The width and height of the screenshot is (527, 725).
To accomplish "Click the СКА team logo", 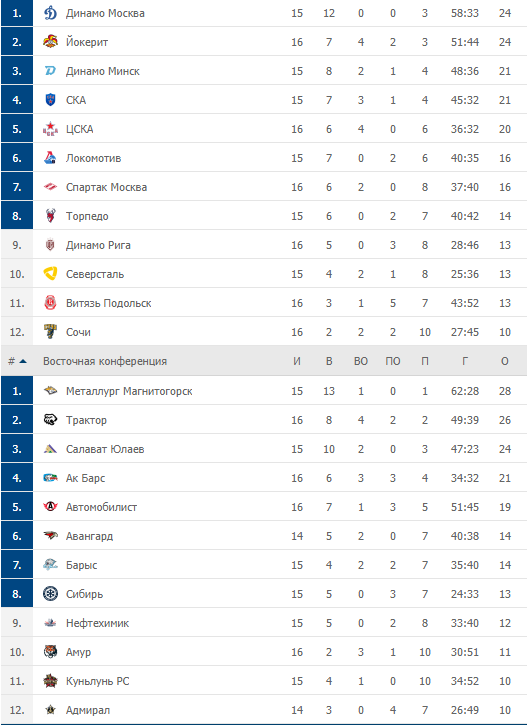I will pyautogui.click(x=50, y=100).
